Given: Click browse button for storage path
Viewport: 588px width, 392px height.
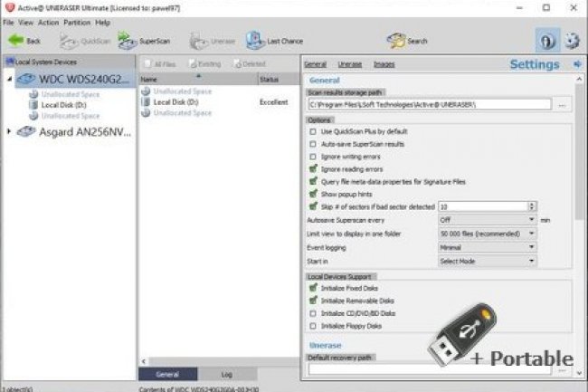Looking at the screenshot, I should [563, 105].
